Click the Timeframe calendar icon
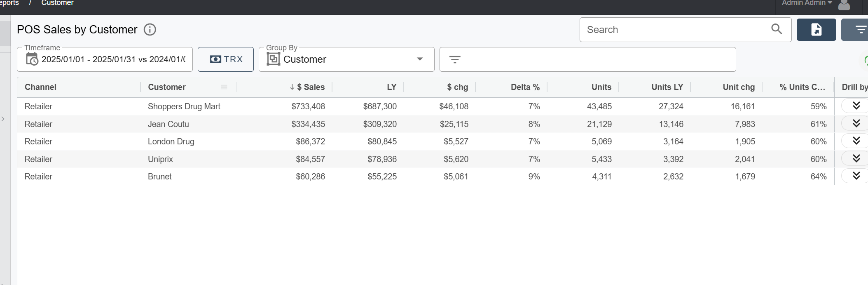Image resolution: width=868 pixels, height=285 pixels. point(32,59)
